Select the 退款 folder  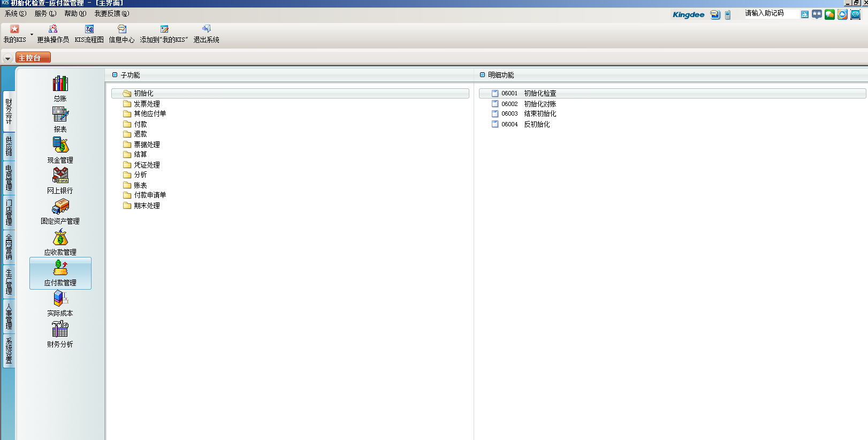(135, 134)
